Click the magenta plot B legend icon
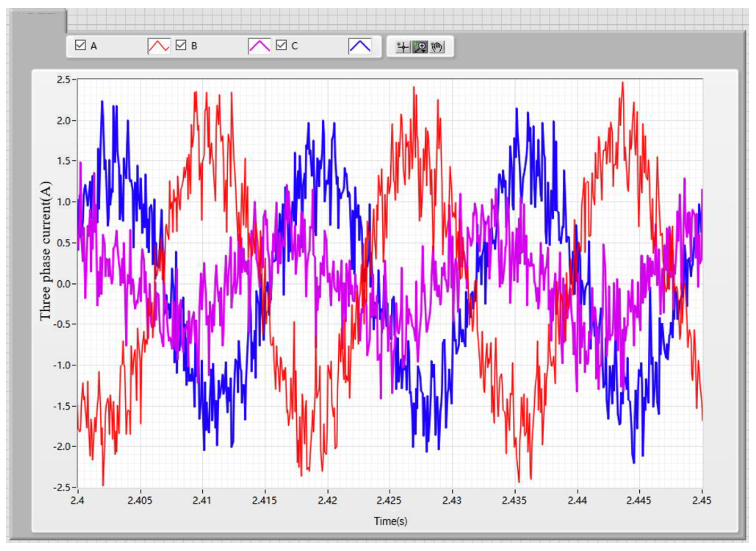Screen dimensions: 756x551 click(x=259, y=46)
